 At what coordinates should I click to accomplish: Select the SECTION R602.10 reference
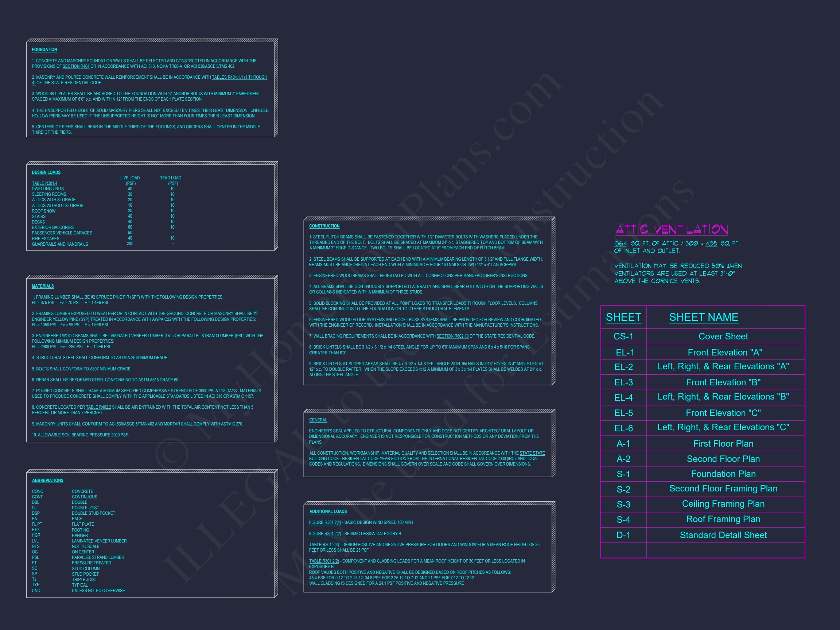tap(452, 336)
